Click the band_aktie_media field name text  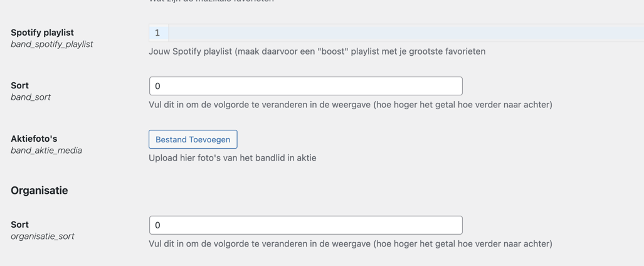pos(46,151)
